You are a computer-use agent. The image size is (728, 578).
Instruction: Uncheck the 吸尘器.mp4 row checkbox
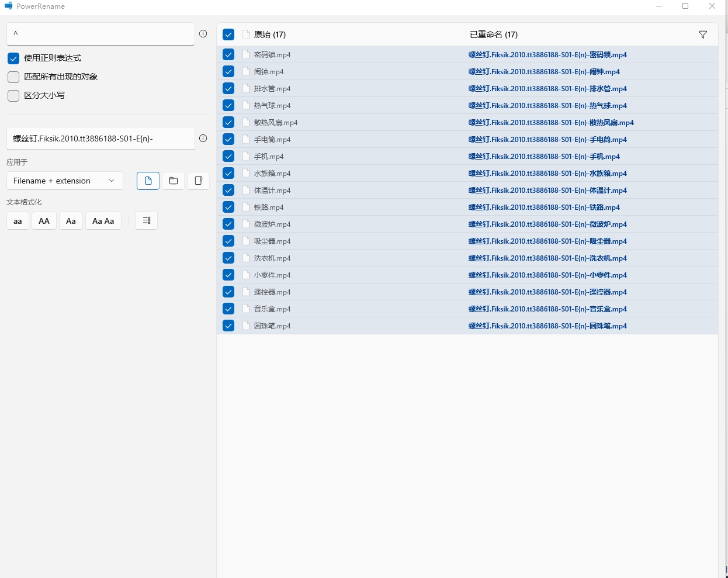(x=228, y=241)
